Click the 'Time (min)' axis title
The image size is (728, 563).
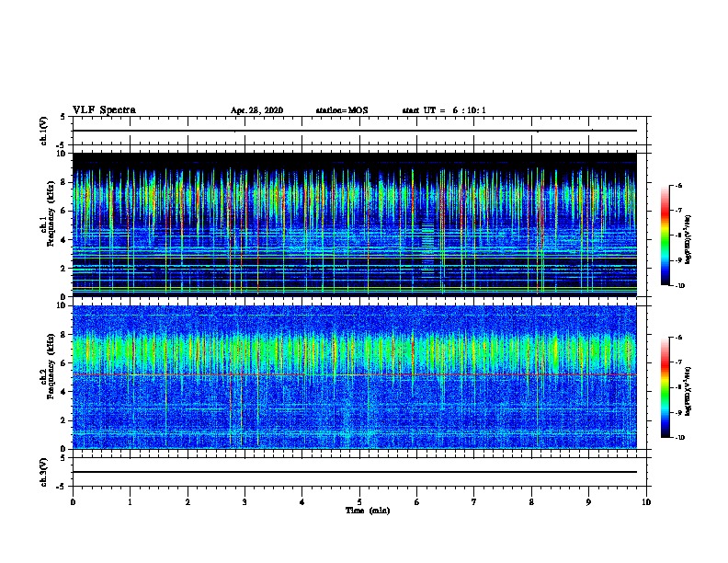coord(368,511)
